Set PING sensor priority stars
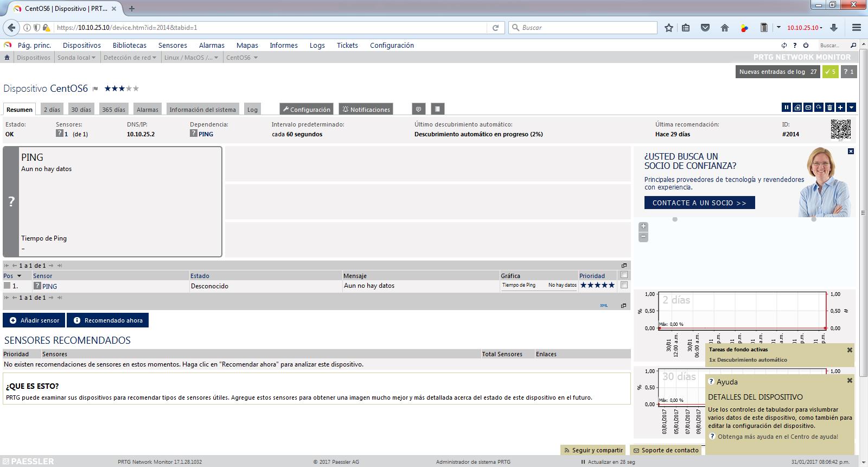868x467 pixels. (597, 285)
